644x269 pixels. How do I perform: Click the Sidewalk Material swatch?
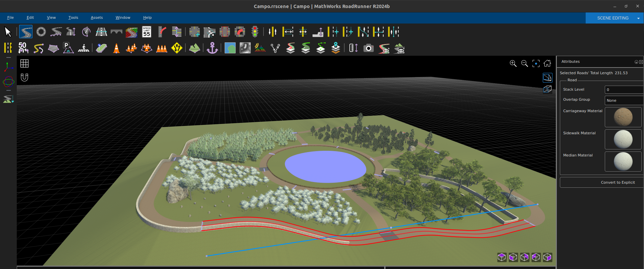pyautogui.click(x=623, y=139)
